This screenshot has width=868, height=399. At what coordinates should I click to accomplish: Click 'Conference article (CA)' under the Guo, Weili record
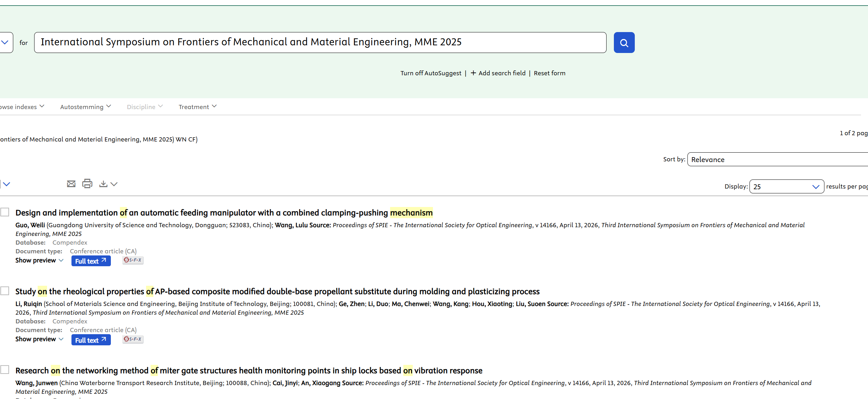[103, 251]
